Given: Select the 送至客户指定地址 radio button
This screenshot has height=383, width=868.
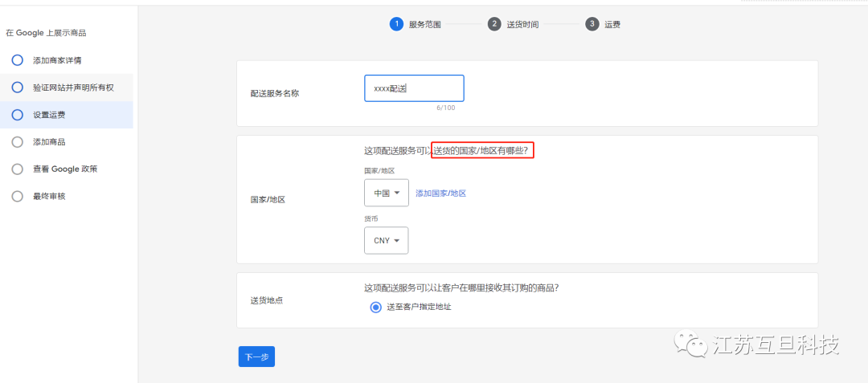Looking at the screenshot, I should click(x=376, y=307).
